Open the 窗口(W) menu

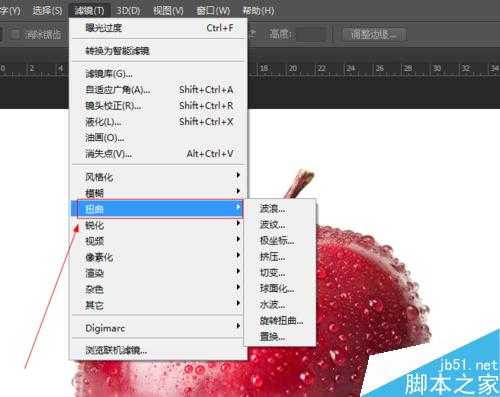(x=213, y=11)
